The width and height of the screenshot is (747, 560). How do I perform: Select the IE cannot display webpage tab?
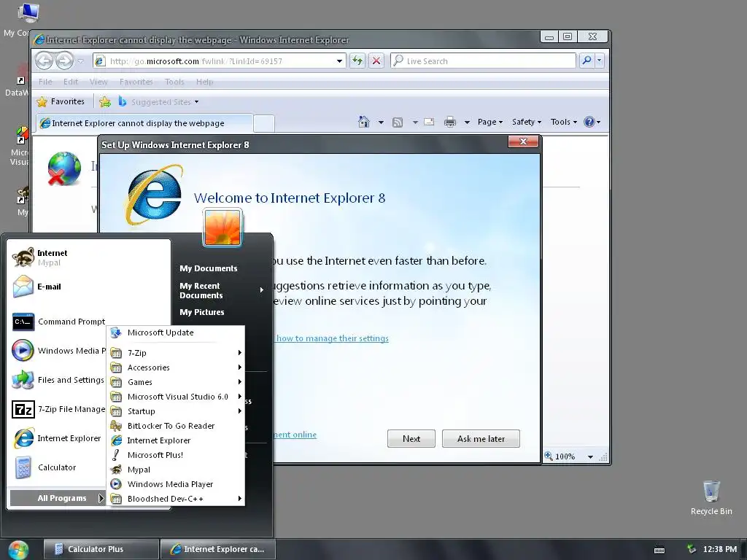tap(144, 123)
